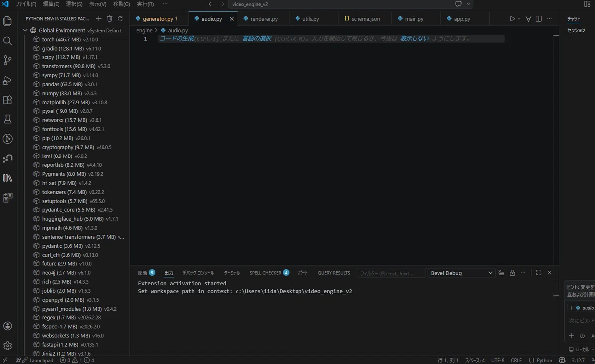Viewport: 595px width, 364px height.
Task: Select the numpy (33.0 MB) package row
Action: [74, 93]
